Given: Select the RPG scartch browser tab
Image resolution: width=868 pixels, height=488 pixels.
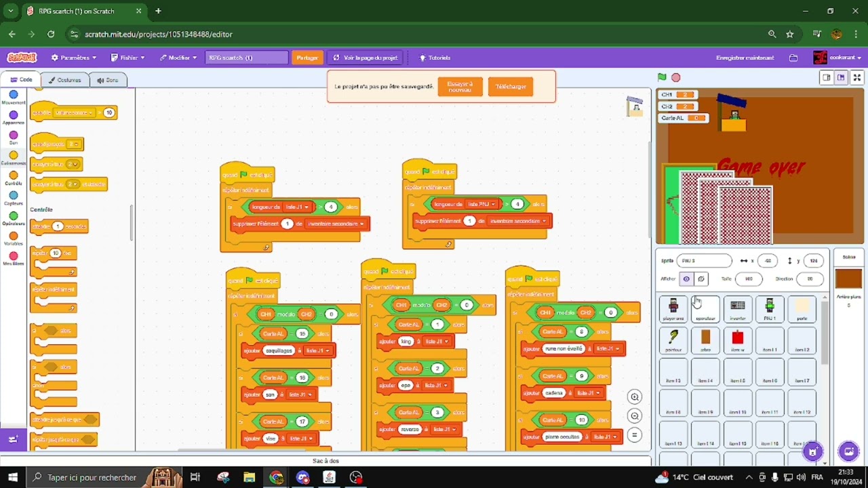Looking at the screenshot, I should coord(85,11).
